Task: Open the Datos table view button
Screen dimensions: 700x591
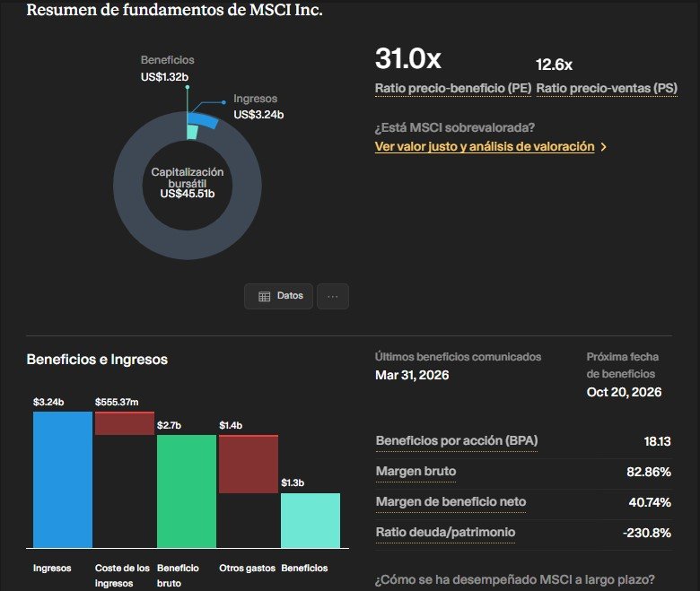Action: pos(278,296)
